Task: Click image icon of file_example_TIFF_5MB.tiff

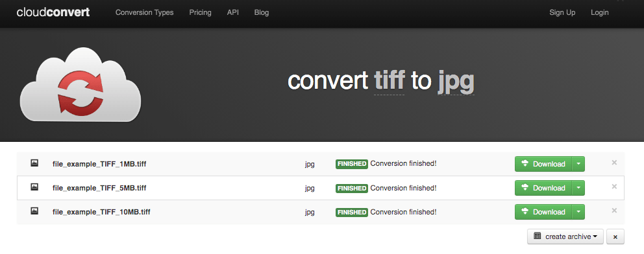Action: pyautogui.click(x=34, y=187)
